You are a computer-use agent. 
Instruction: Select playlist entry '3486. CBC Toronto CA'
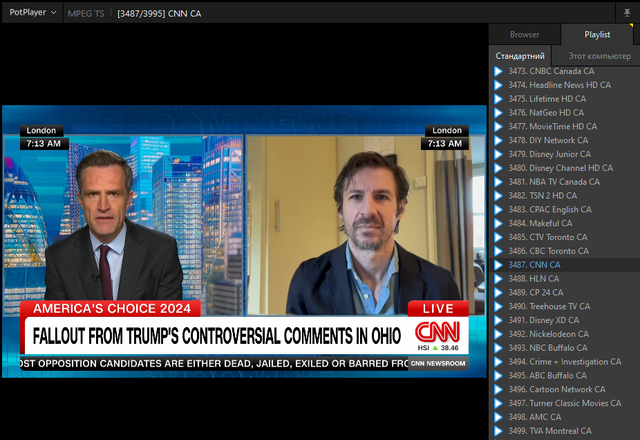click(565, 251)
